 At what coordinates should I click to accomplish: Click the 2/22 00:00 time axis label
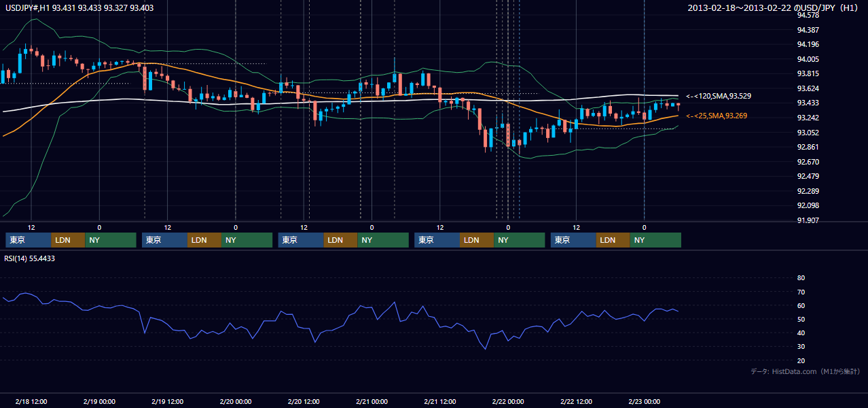508,401
